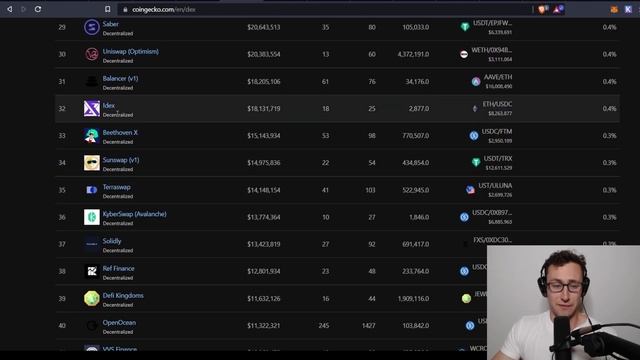Open the MetaMask fox extension
The height and width of the screenshot is (360, 640).
[614, 9]
